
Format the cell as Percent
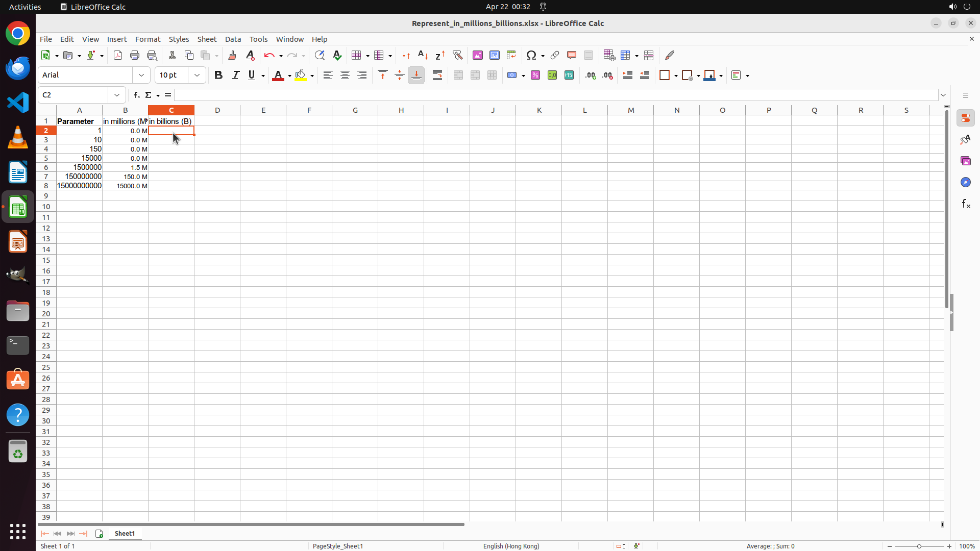[x=535, y=75]
